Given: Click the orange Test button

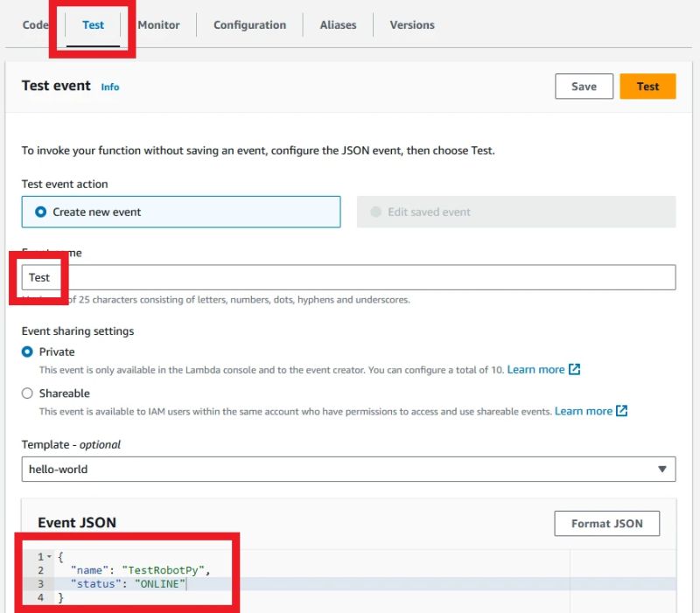Looking at the screenshot, I should pos(647,86).
